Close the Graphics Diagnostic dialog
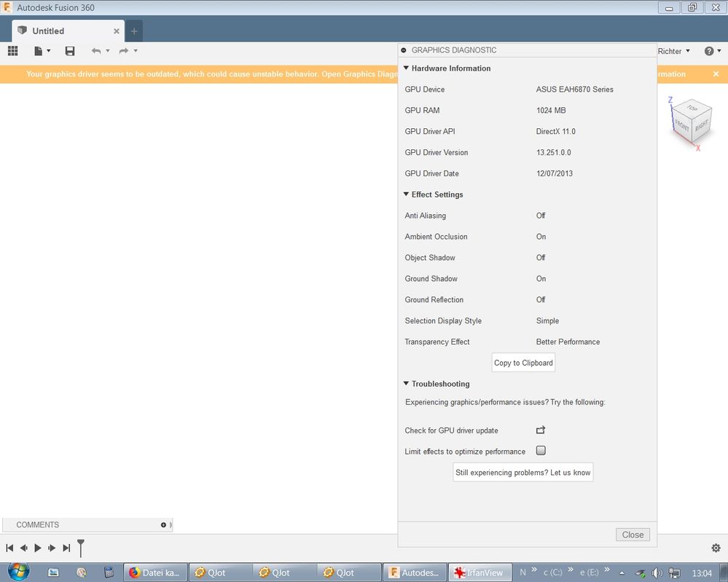This screenshot has width=728, height=582. point(633,535)
